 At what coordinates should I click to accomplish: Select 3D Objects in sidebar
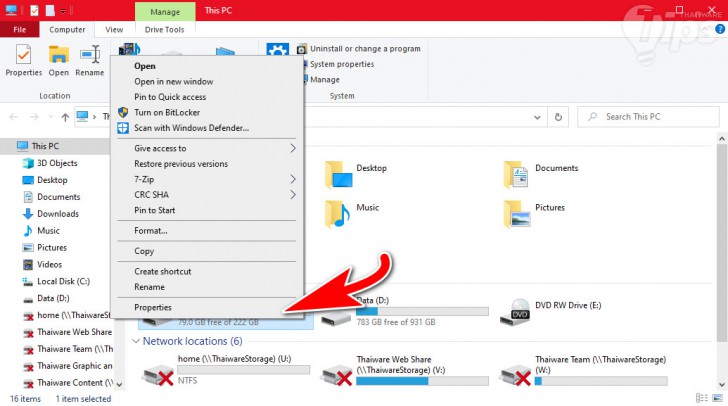[x=57, y=163]
